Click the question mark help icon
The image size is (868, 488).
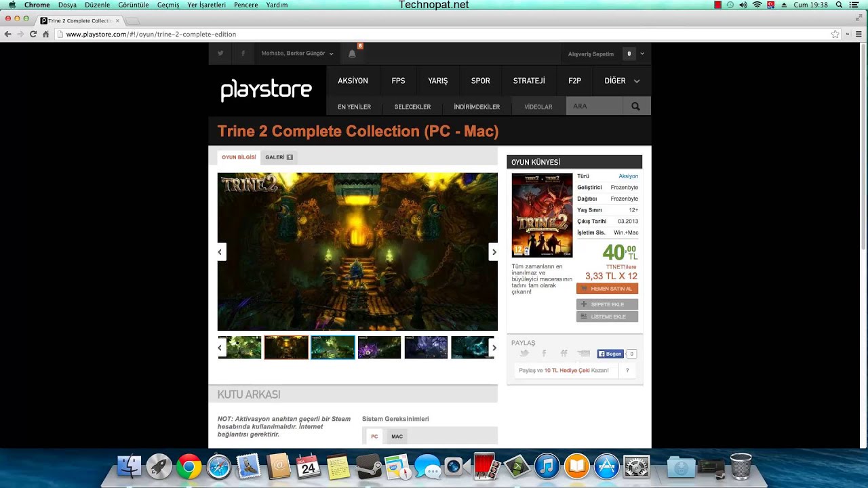[627, 371]
